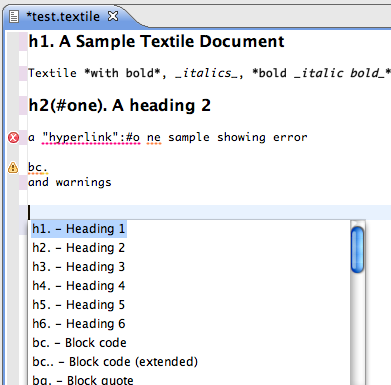391x385 pixels.
Task: Pick the 'bq. – Block quote' suggestion
Action: 83,380
